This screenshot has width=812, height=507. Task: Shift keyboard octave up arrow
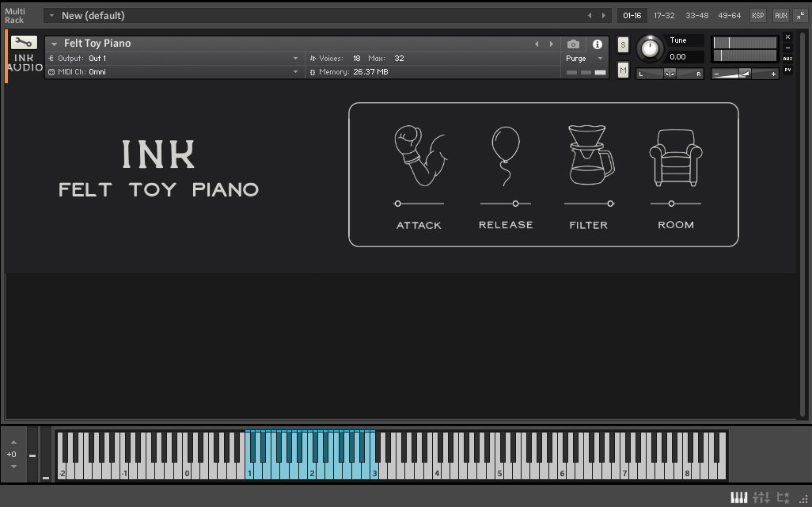(13, 442)
